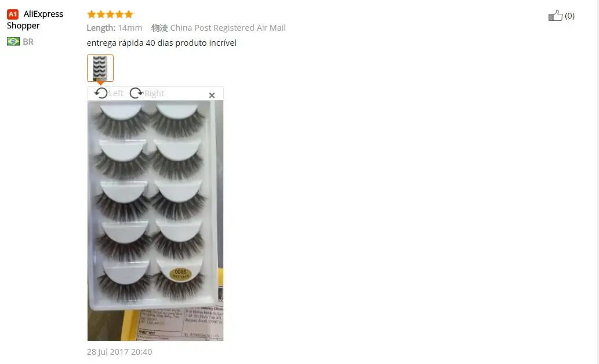The width and height of the screenshot is (599, 364).
Task: Click the (0) helpful vote count
Action: coord(569,16)
